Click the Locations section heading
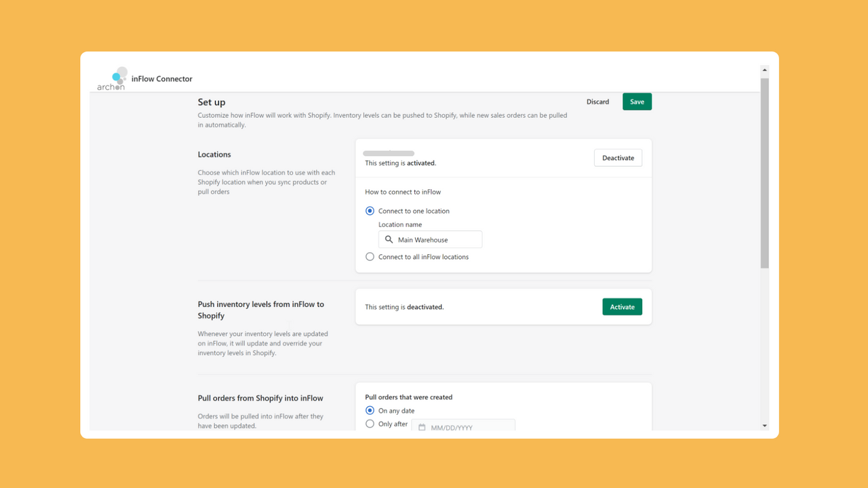Image resolution: width=868 pixels, height=488 pixels. point(214,155)
